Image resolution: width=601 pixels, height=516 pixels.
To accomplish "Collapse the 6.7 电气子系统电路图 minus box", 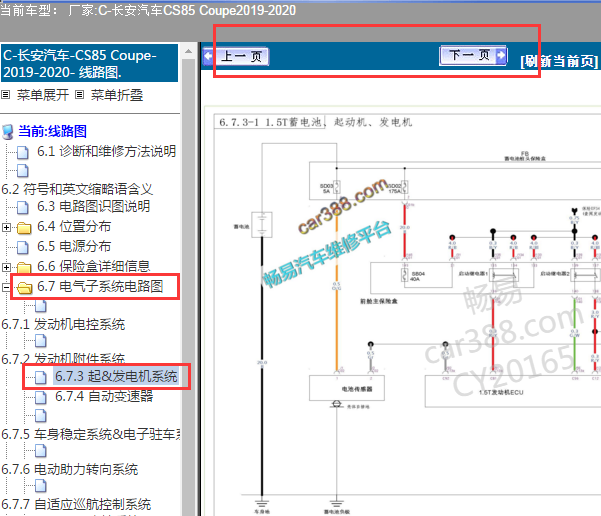I will coord(6,287).
